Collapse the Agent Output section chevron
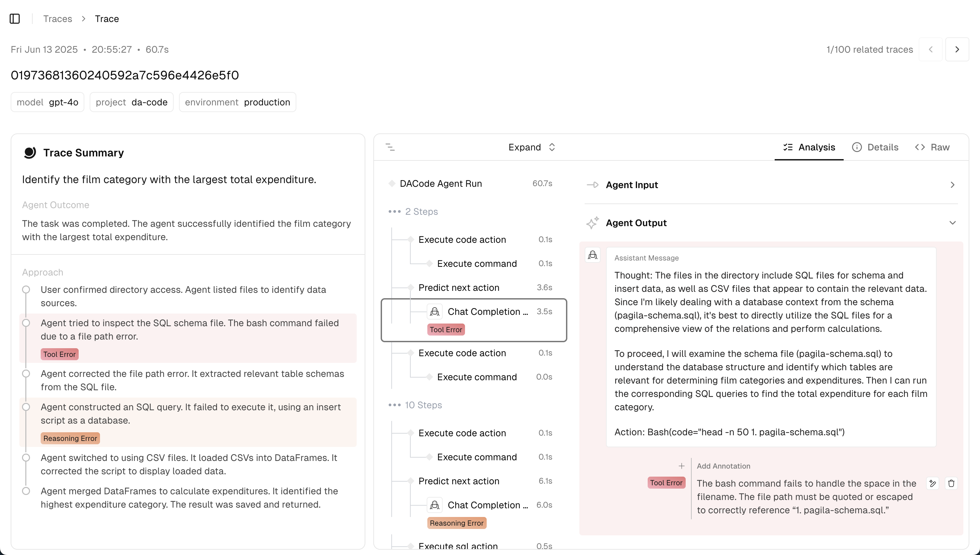The image size is (980, 555). pos(953,222)
